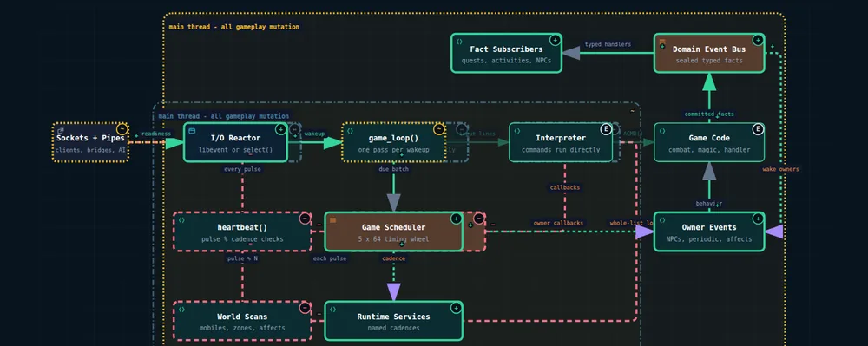Collapse Sockets + Pipes using its yellow badge
This screenshot has width=868, height=346.
click(122, 129)
